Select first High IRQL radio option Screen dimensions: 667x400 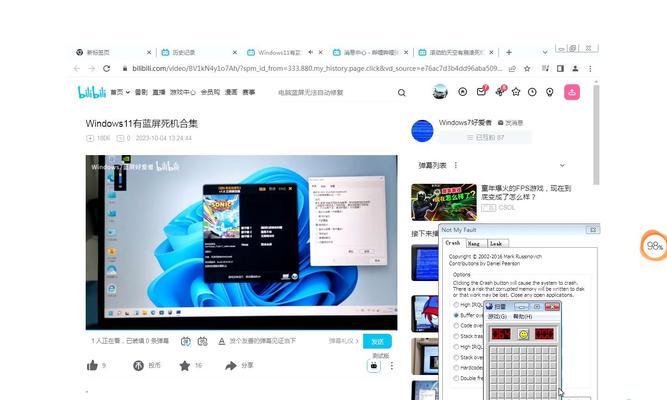456,305
